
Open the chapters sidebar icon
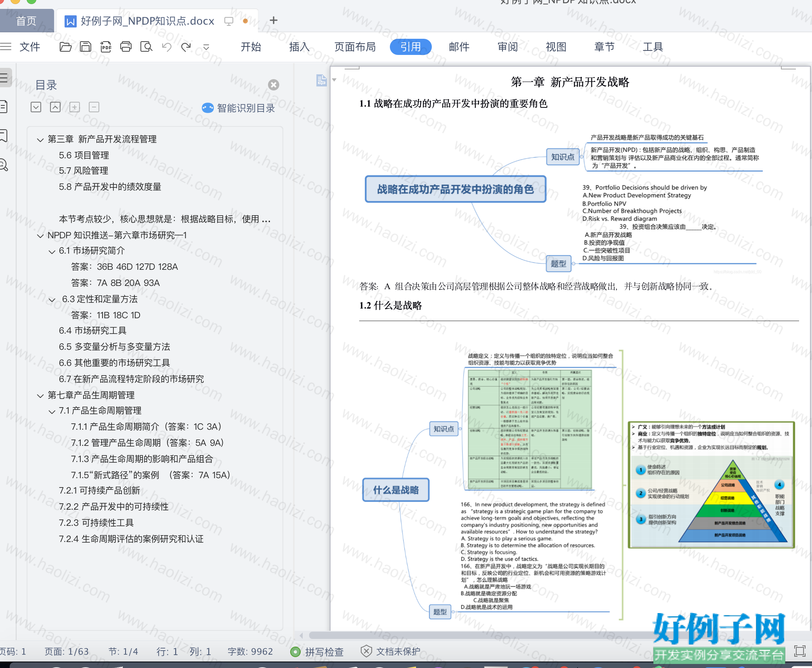click(x=4, y=107)
